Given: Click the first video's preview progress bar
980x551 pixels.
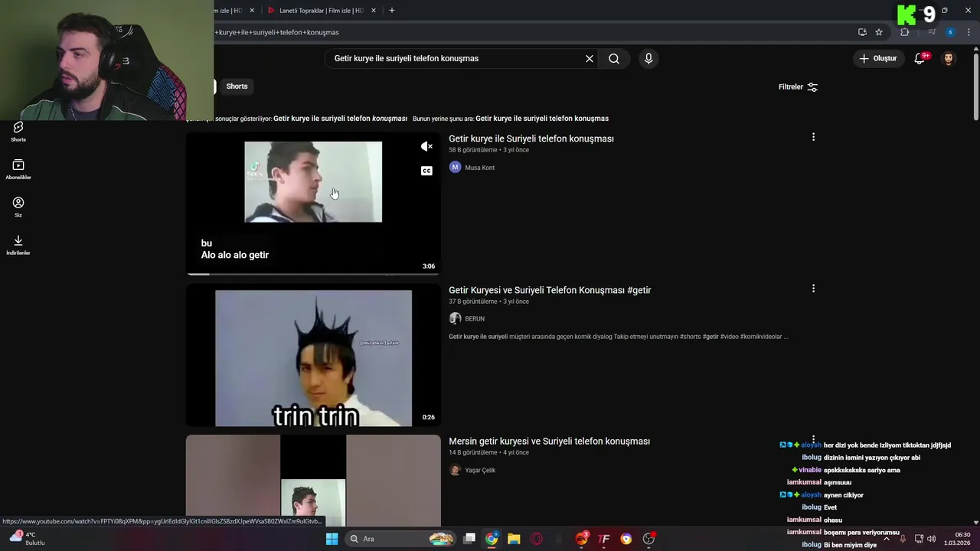Looking at the screenshot, I should [x=313, y=273].
